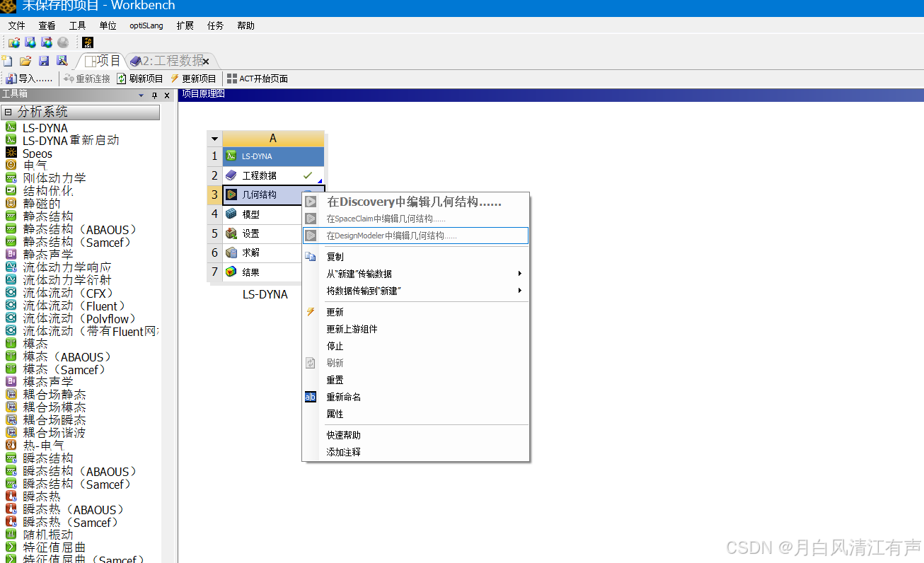
Task: Select 刚体动力学 in the toolbox
Action: [x=54, y=178]
